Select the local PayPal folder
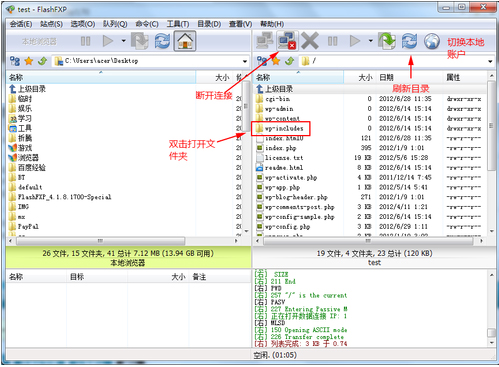 [x=24, y=227]
